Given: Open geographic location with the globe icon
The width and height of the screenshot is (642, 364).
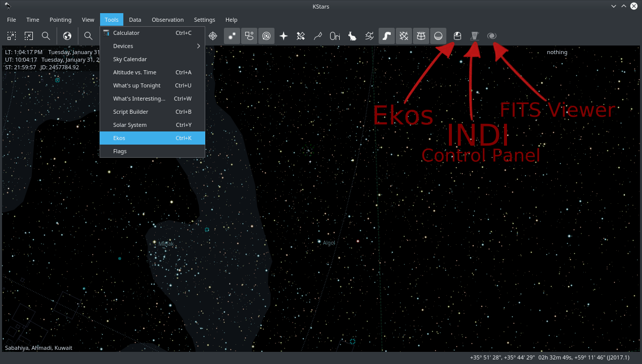Looking at the screenshot, I should 66,36.
